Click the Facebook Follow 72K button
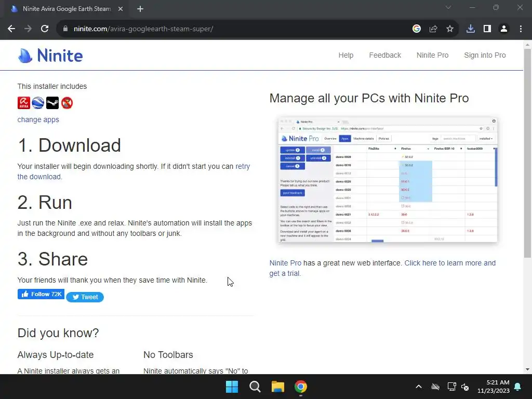The image size is (532, 399). click(x=41, y=294)
